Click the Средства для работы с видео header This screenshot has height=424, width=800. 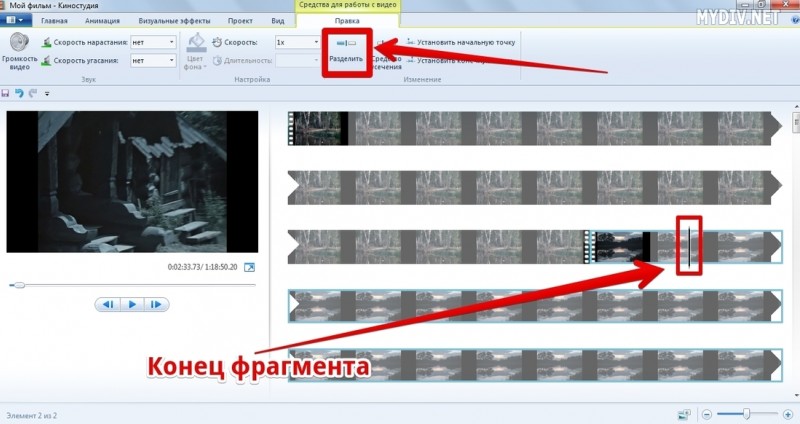click(x=347, y=5)
